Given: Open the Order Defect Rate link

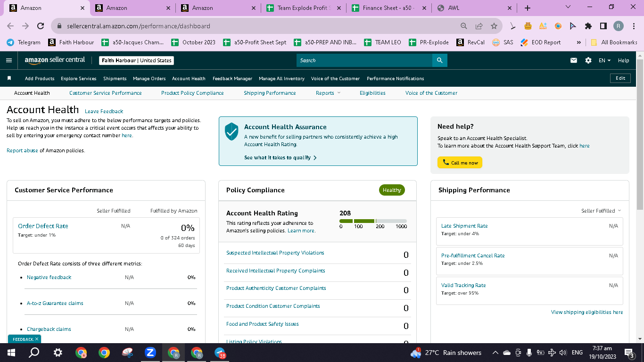Looking at the screenshot, I should (43, 226).
